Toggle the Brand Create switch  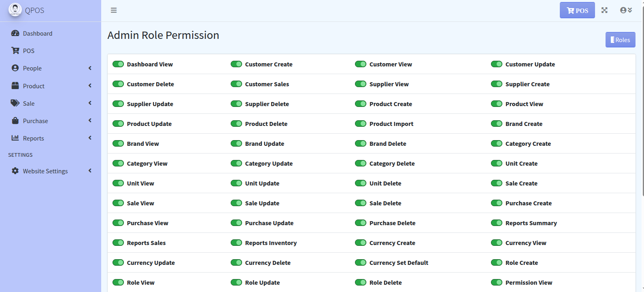[497, 124]
